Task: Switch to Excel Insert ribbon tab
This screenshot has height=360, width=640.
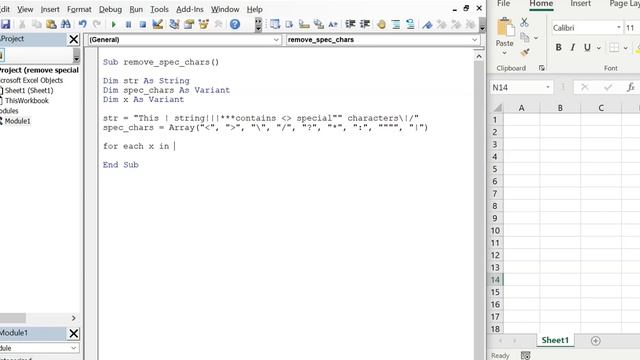Action: tap(580, 4)
